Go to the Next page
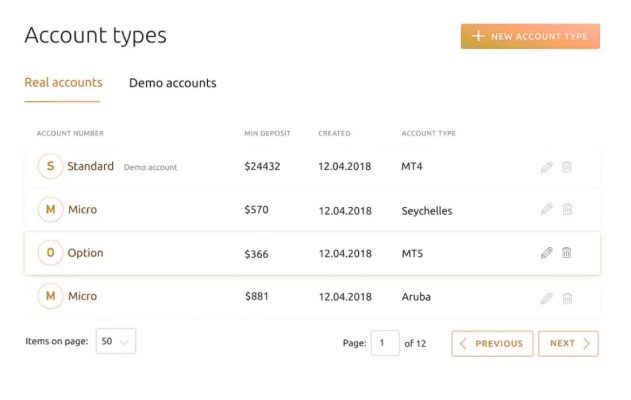The height and width of the screenshot is (400, 631). 568,344
